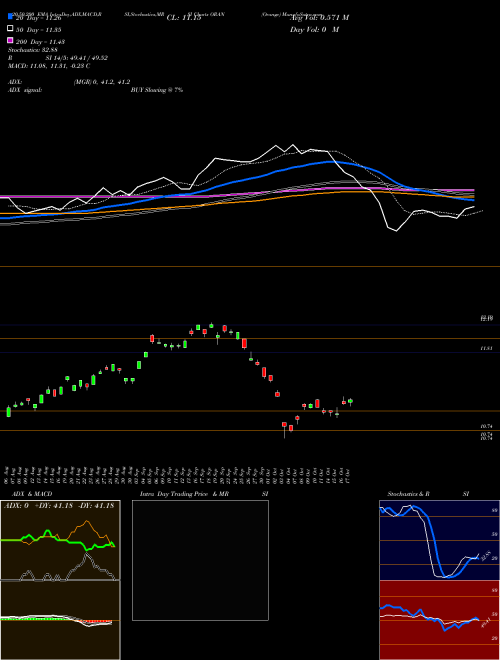Click the 'Avg Vol: 0.571 M' value
Viewport: 500px width, 660px height.
tap(319, 17)
